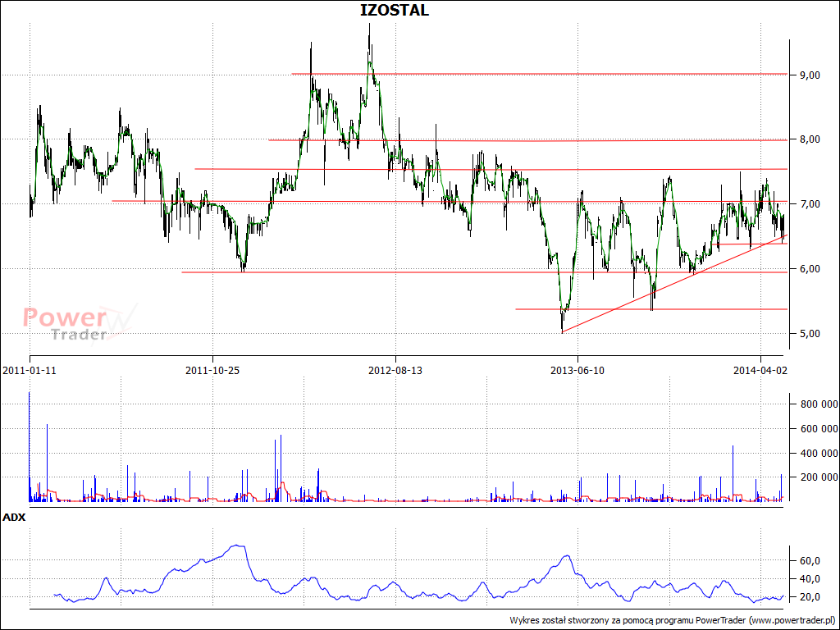Click the 7,00 price axis label
This screenshot has width=840, height=630.
(810, 204)
